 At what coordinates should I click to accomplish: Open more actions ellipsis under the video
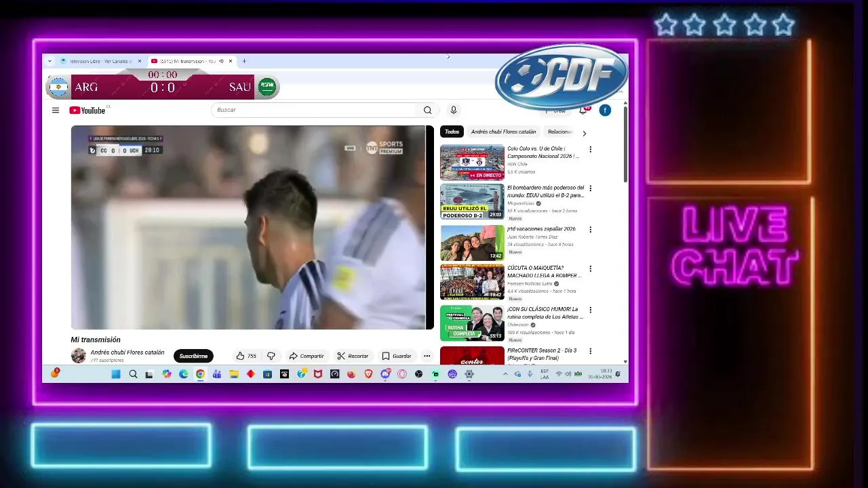pyautogui.click(x=427, y=356)
